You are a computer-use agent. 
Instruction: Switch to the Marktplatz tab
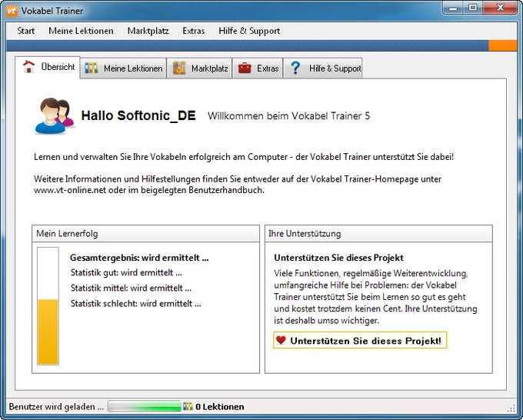[x=199, y=68]
